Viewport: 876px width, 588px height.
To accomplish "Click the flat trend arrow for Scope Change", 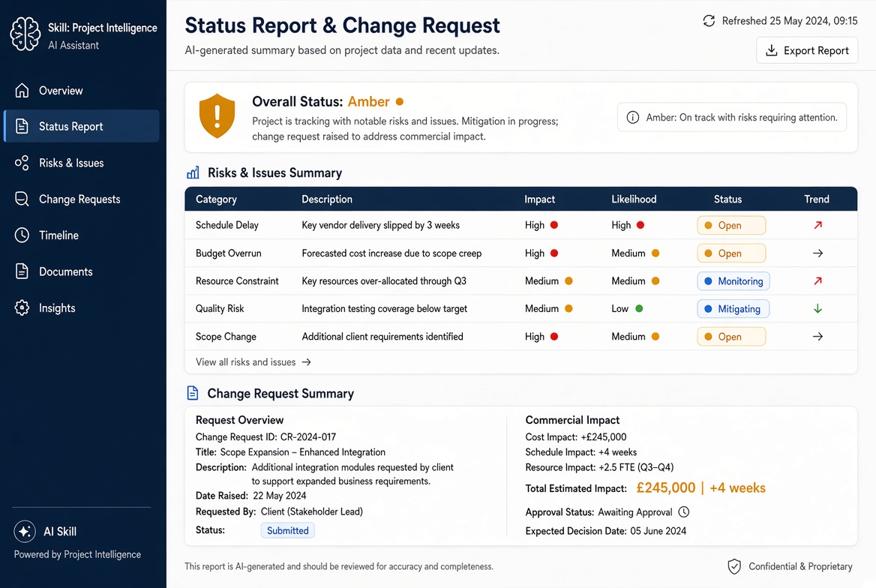I will pos(817,337).
